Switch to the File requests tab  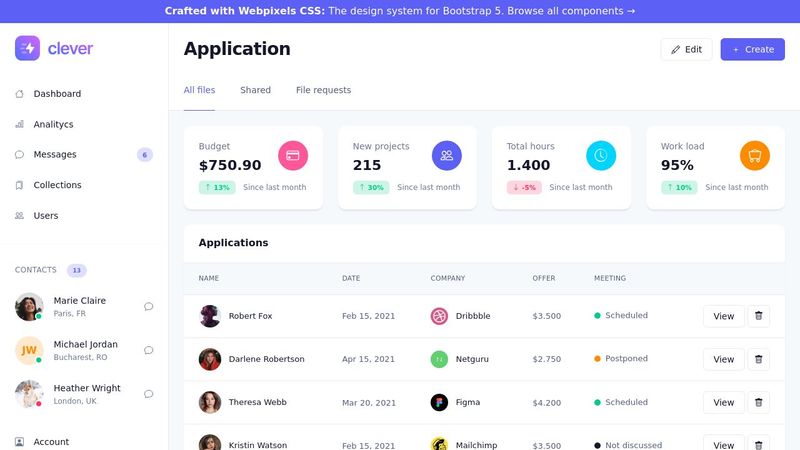click(x=323, y=90)
